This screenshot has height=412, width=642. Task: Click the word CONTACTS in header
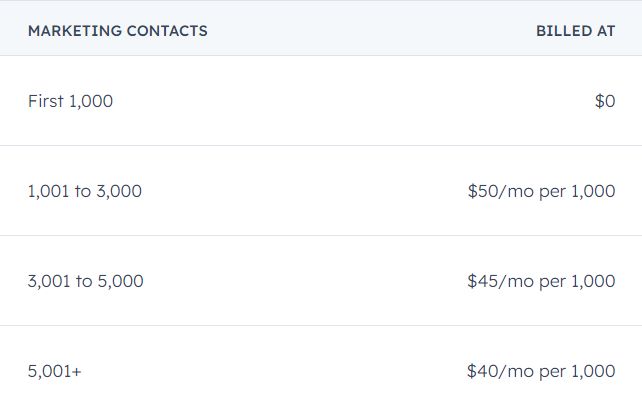click(167, 31)
